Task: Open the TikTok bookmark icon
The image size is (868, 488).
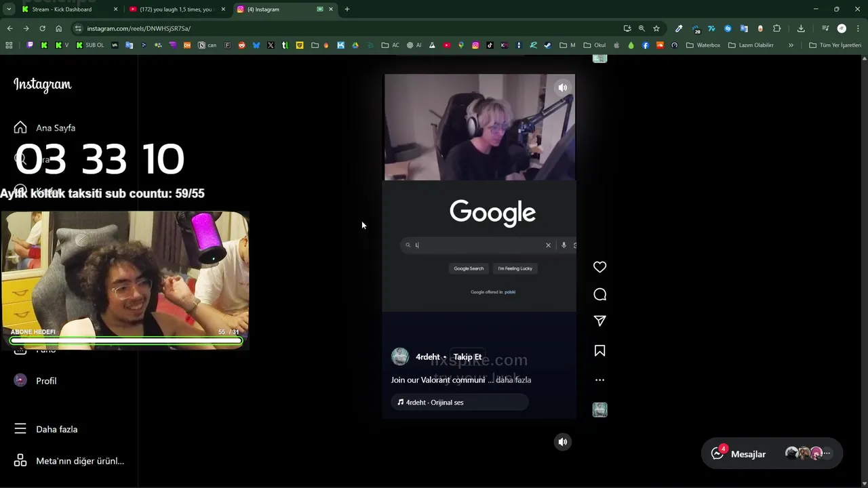Action: (x=490, y=45)
